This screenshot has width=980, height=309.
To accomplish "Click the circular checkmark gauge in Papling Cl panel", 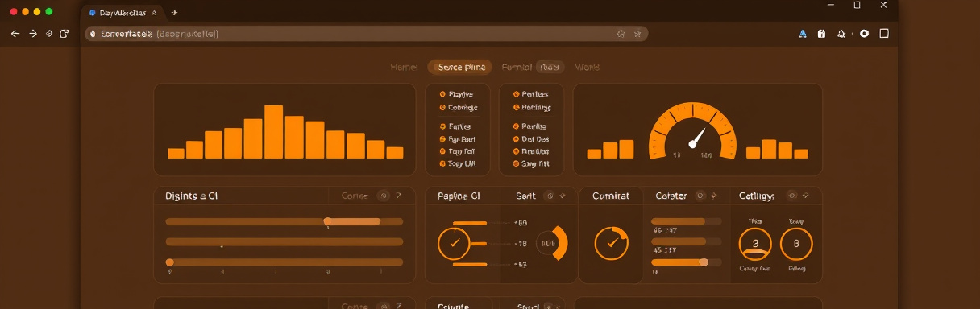I will pos(454,243).
